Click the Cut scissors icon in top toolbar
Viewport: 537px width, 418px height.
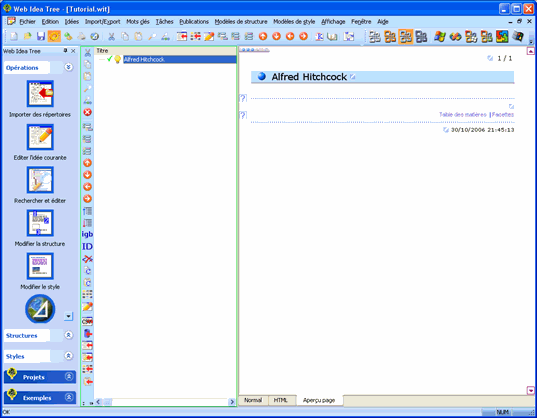[111, 36]
